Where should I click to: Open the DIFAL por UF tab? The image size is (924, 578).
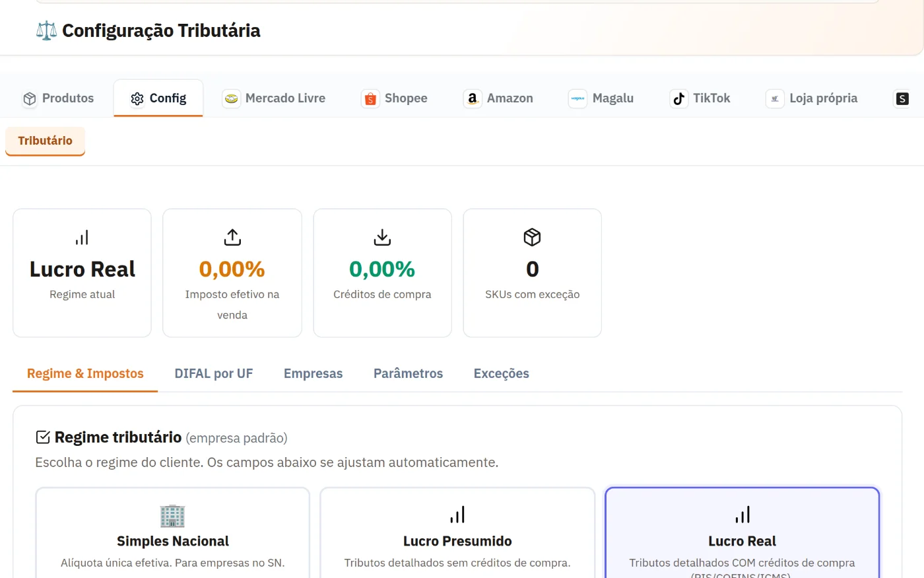(x=214, y=374)
